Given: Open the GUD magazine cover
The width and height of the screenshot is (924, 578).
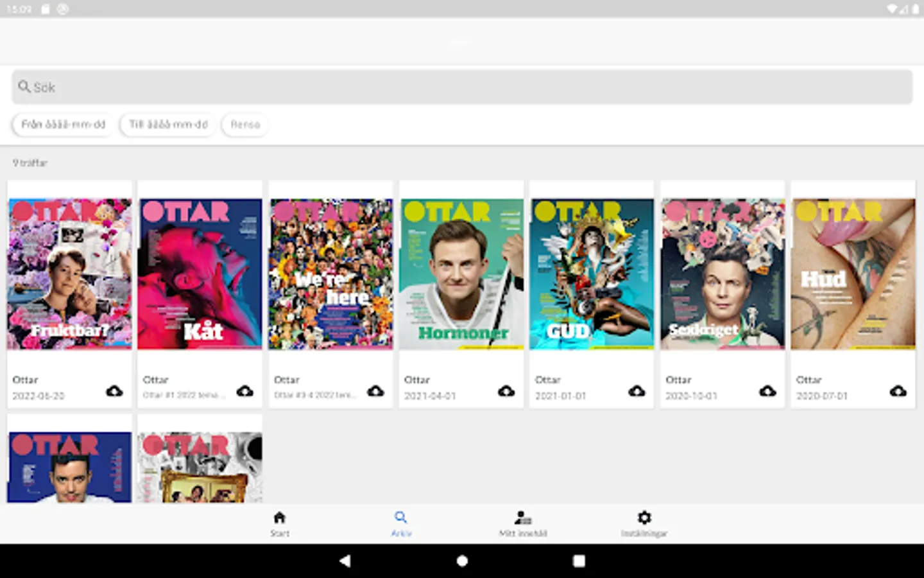Looking at the screenshot, I should (592, 274).
